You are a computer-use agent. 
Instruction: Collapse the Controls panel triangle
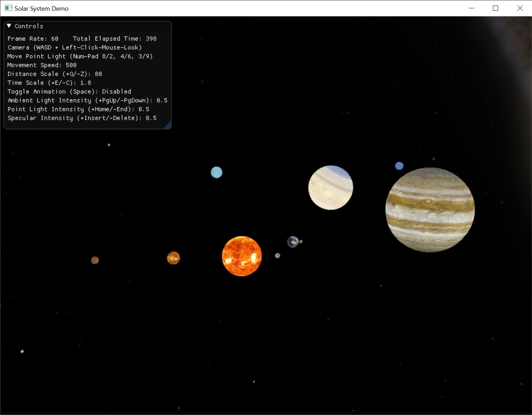point(9,26)
